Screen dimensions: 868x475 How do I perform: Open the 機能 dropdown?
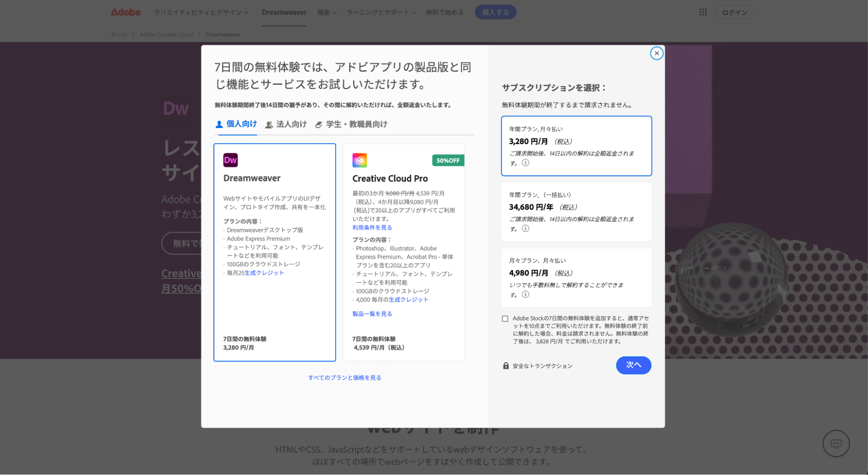click(x=327, y=12)
